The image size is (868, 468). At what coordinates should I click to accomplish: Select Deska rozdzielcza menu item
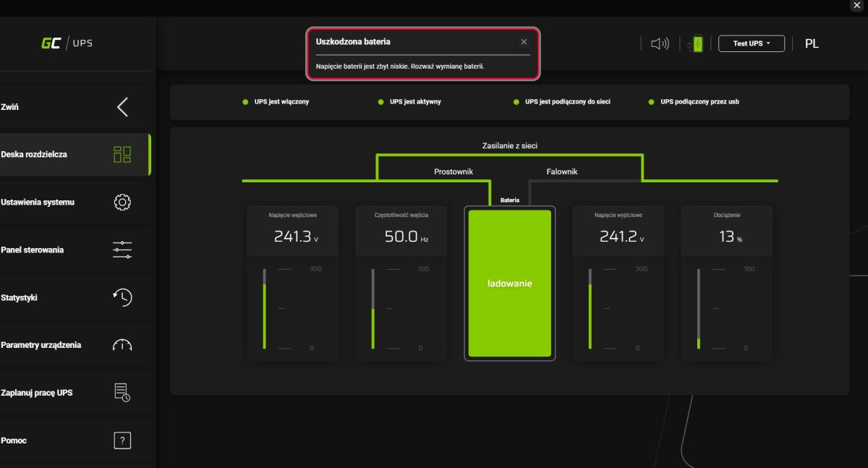[x=75, y=155]
